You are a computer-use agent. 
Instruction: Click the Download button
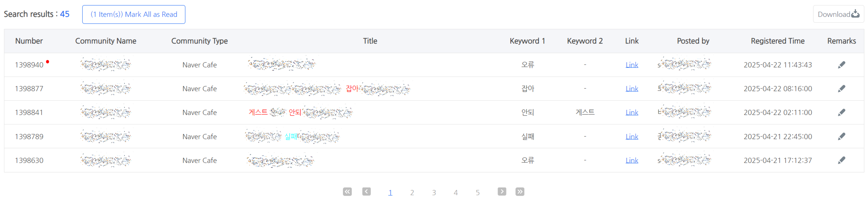coord(838,14)
